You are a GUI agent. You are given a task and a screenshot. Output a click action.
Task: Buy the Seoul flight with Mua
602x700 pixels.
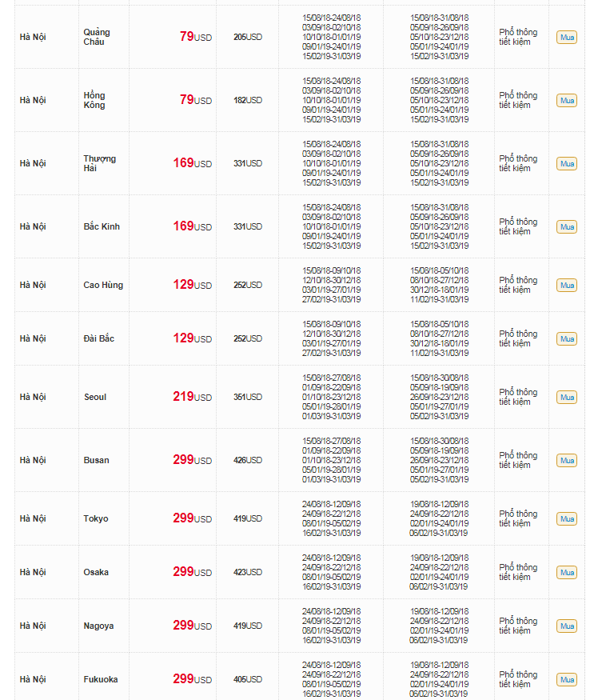point(566,397)
